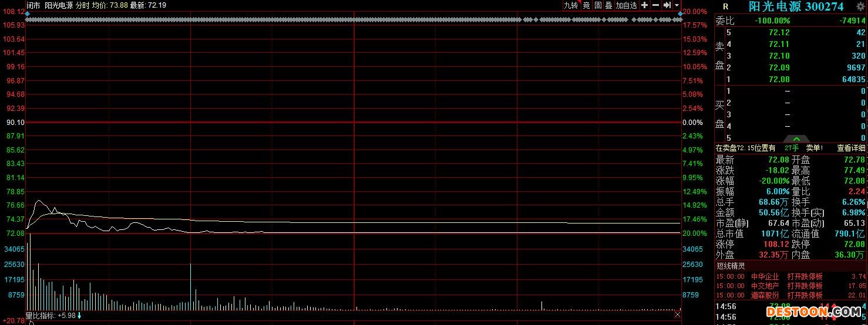The image size is (868, 325).
Task: Toggle the 竞 auction display
Action: tap(586, 5)
